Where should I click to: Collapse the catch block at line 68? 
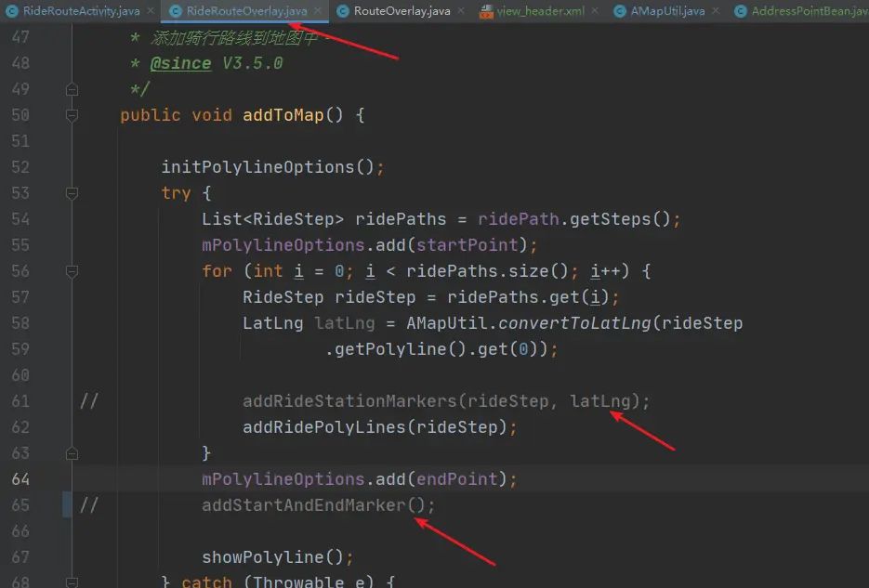point(72,581)
